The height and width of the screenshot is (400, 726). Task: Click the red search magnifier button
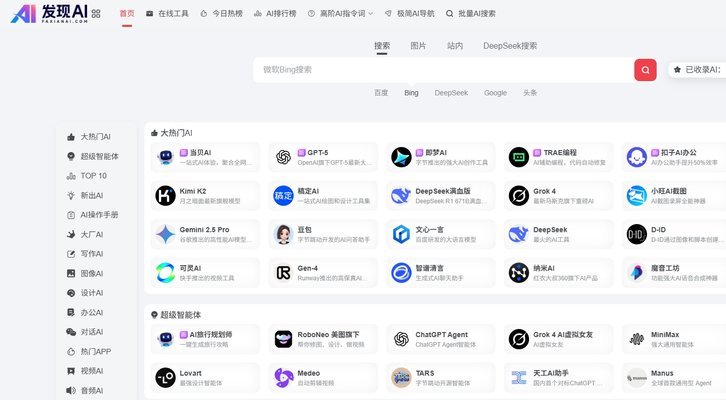coord(645,70)
